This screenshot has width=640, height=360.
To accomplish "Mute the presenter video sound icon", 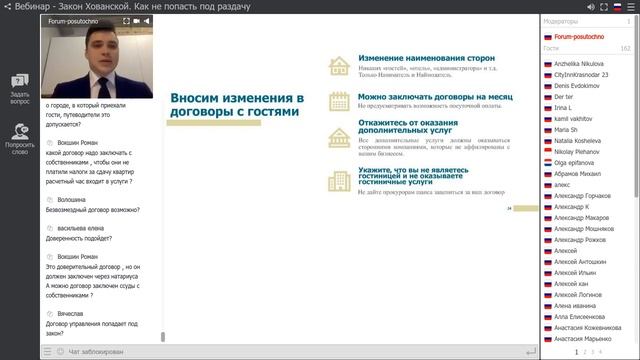I will (146, 21).
